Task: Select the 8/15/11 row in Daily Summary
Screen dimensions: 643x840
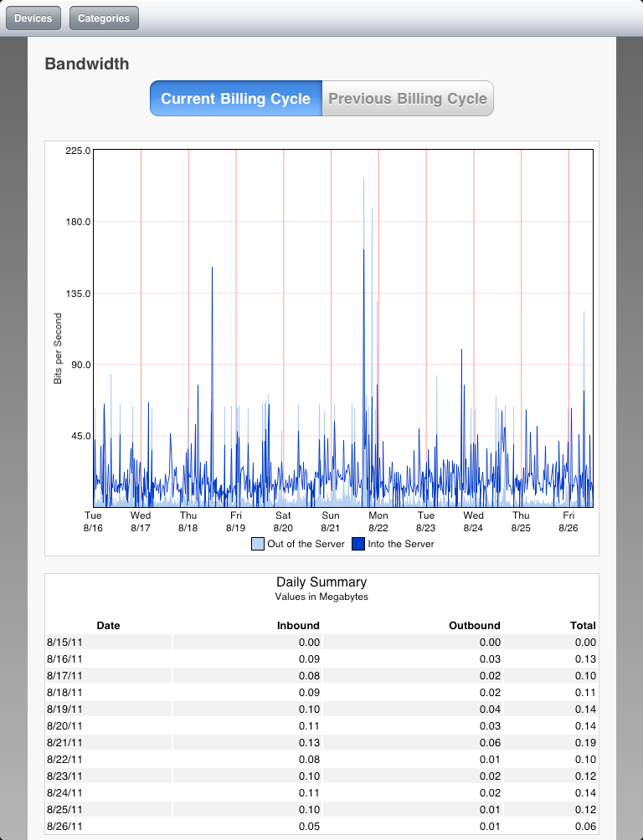Action: (x=321, y=642)
